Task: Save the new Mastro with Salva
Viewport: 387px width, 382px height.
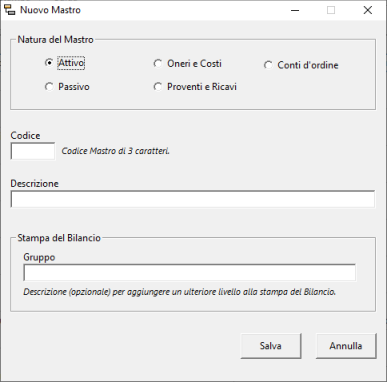Action: pos(271,346)
